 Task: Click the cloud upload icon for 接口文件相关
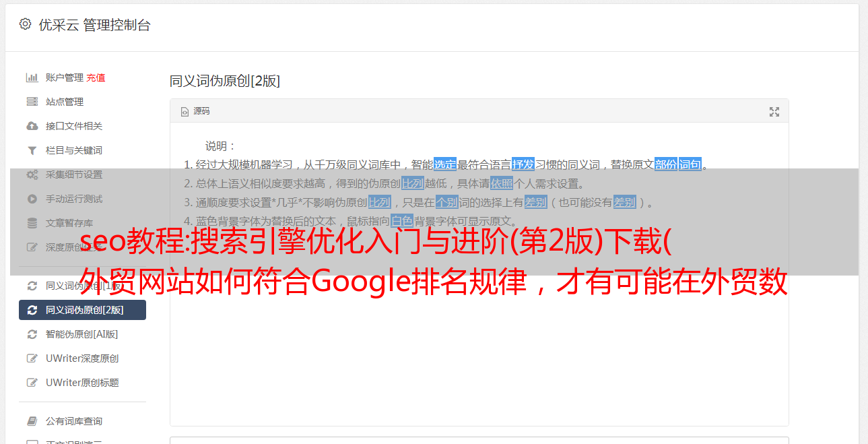(32, 126)
